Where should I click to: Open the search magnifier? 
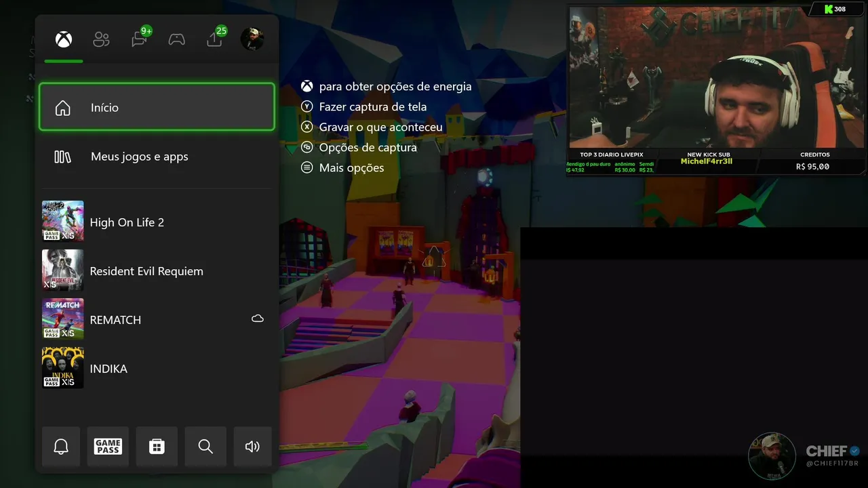[205, 447]
